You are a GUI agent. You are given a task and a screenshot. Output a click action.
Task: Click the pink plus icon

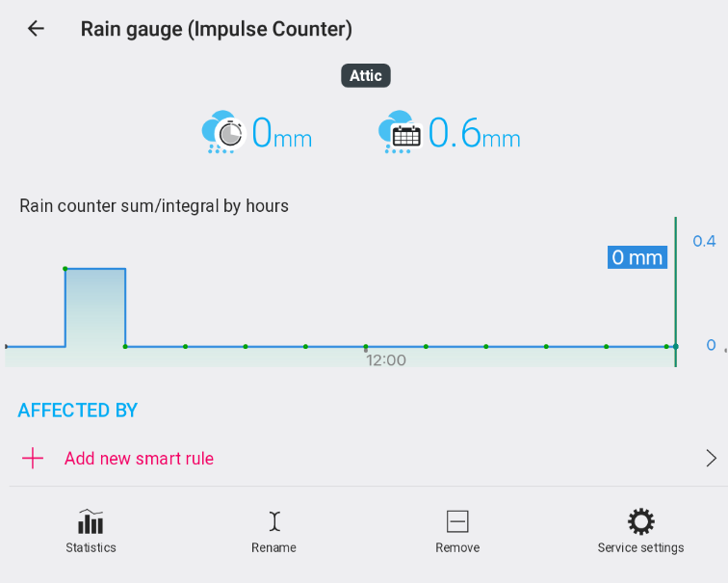33,458
